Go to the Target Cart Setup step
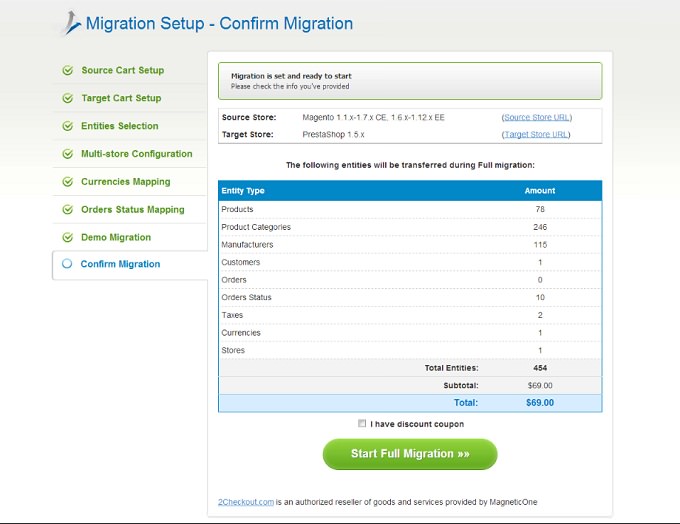The width and height of the screenshot is (680, 524). click(121, 98)
